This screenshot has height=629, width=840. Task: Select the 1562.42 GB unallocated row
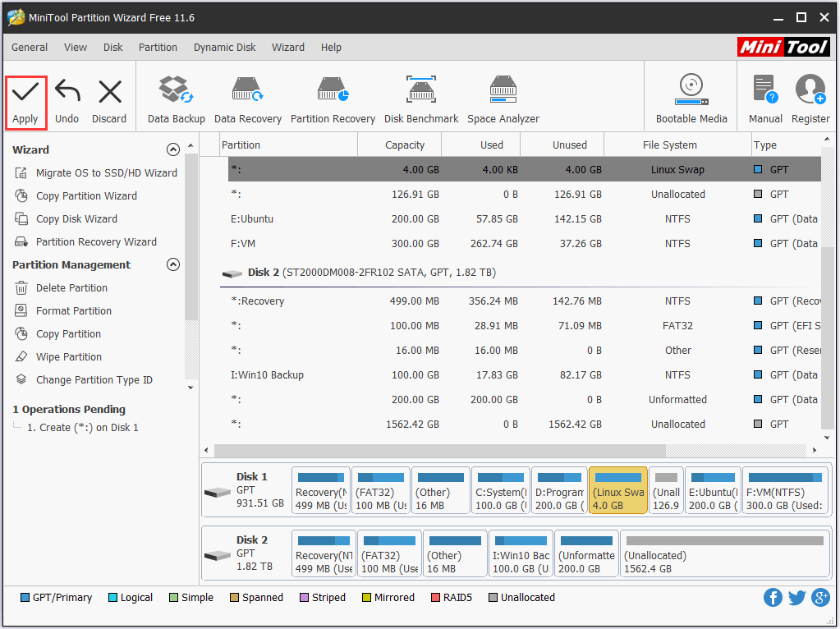click(525, 425)
